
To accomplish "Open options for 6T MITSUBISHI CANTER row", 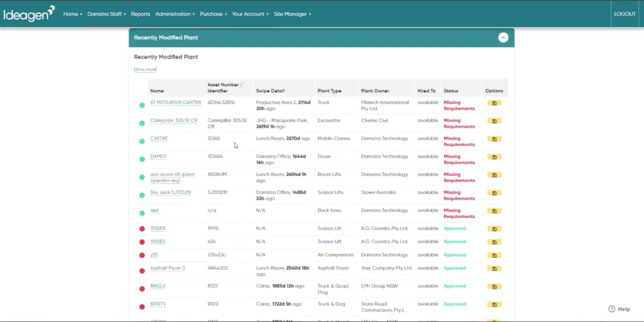I will coord(494,103).
